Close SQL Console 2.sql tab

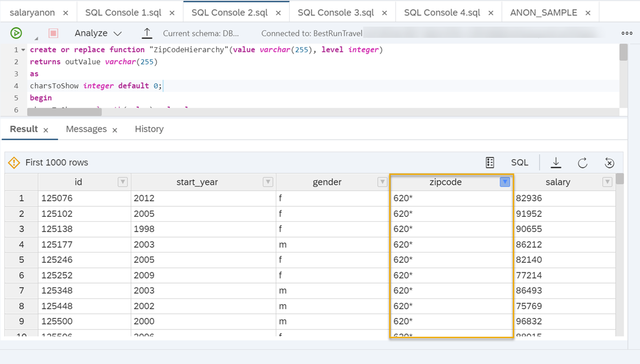pyautogui.click(x=278, y=13)
